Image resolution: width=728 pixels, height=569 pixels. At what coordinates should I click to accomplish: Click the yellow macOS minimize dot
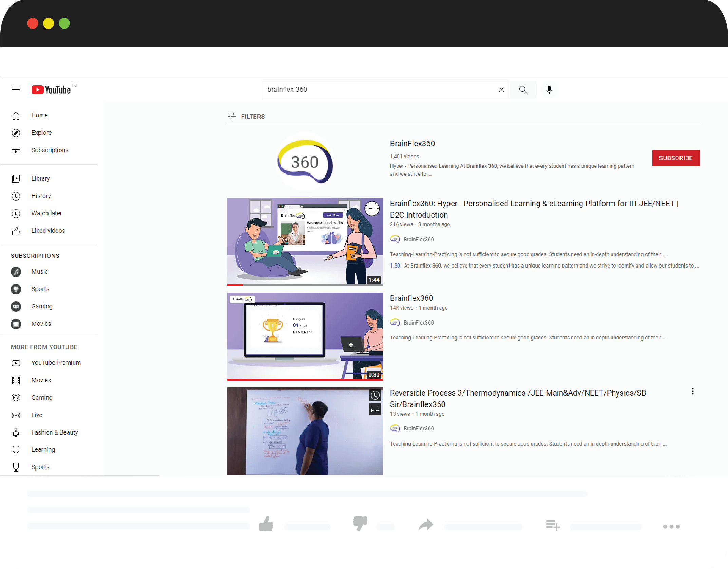(49, 23)
